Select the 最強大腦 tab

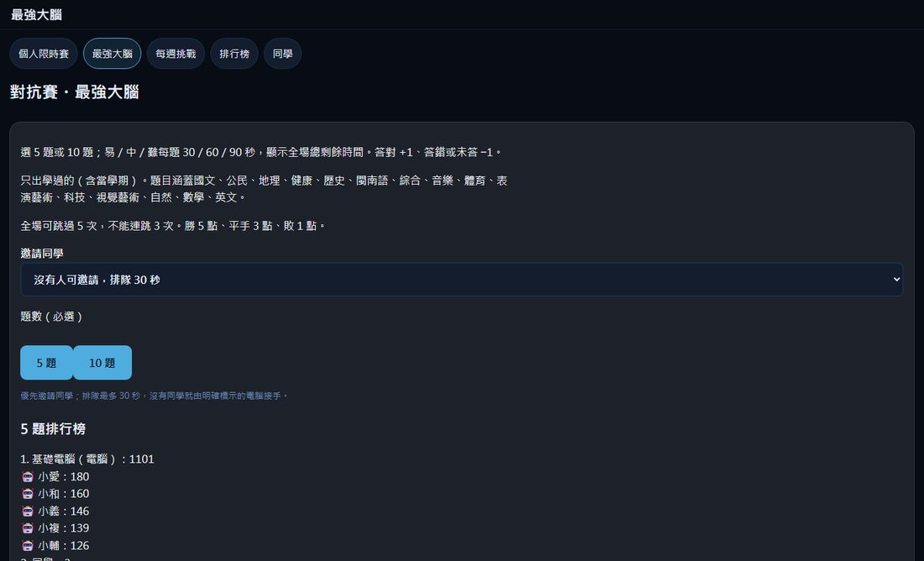click(x=112, y=54)
